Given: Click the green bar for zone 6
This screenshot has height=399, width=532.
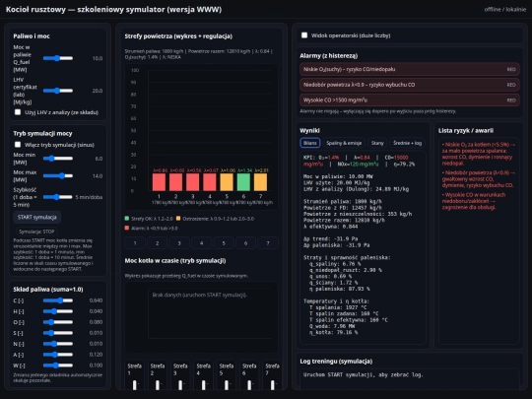Looking at the screenshot, I should (243, 182).
